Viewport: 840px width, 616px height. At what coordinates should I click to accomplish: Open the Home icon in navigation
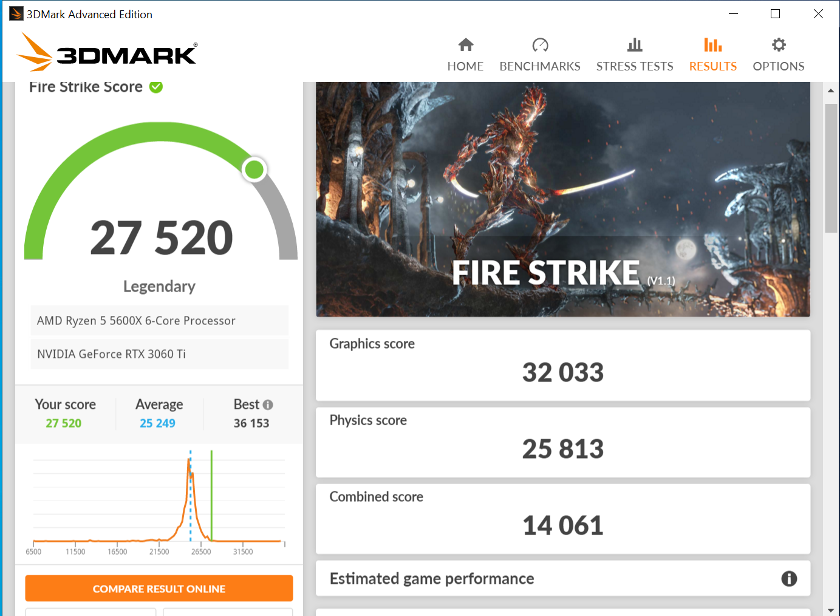click(466, 45)
